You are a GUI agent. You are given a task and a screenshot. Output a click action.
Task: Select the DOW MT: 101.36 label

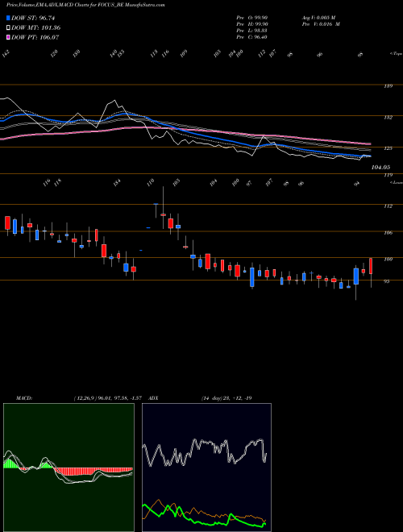(x=36, y=27)
